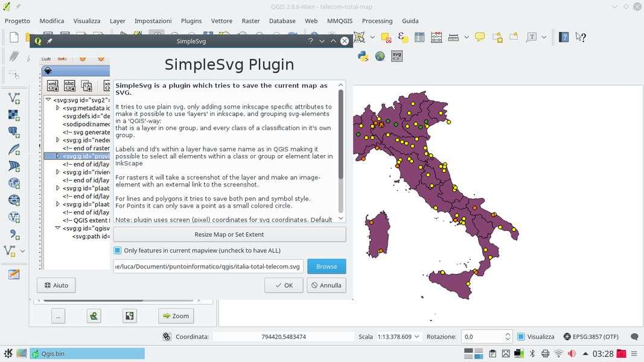Click the yellow map tips bubble icon
Screen dimensions: 644x362
click(x=480, y=37)
